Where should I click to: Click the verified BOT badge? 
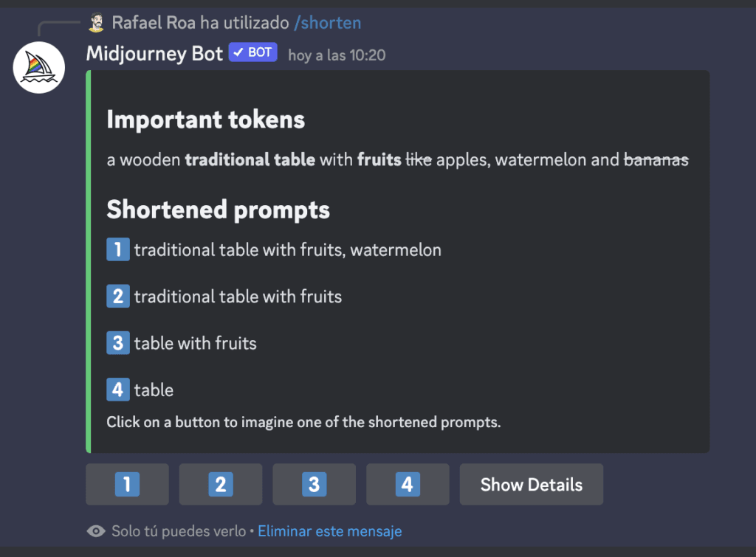pos(252,53)
